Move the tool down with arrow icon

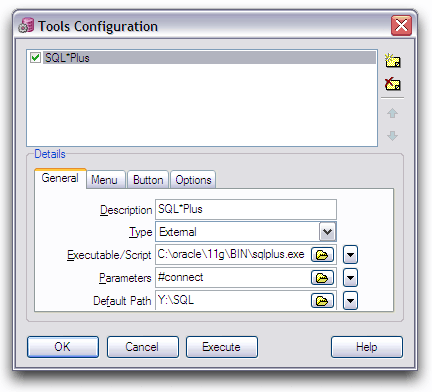coord(392,136)
